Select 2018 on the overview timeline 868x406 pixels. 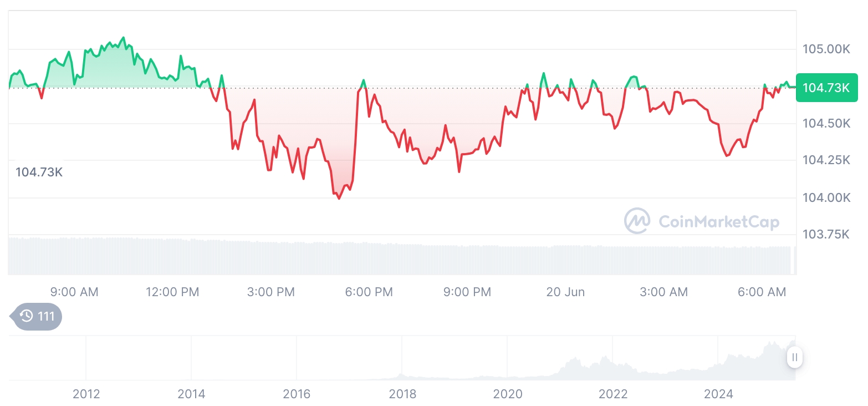402,394
